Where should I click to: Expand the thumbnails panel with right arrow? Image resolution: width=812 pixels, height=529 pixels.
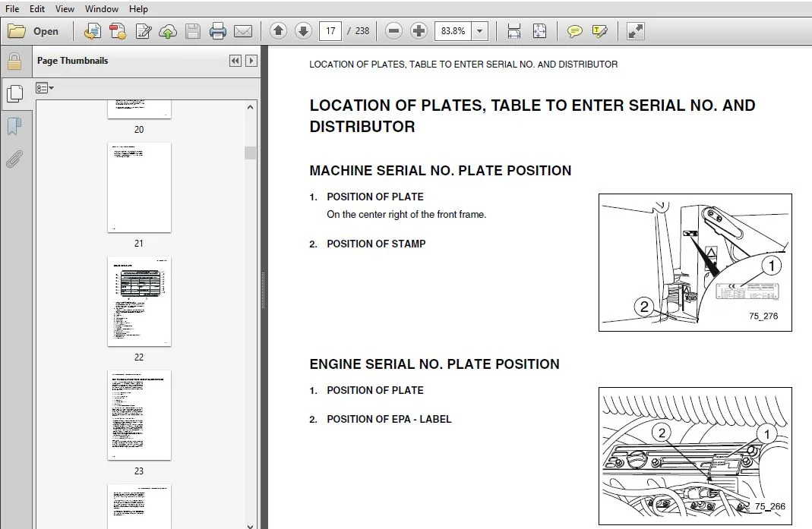click(251, 61)
